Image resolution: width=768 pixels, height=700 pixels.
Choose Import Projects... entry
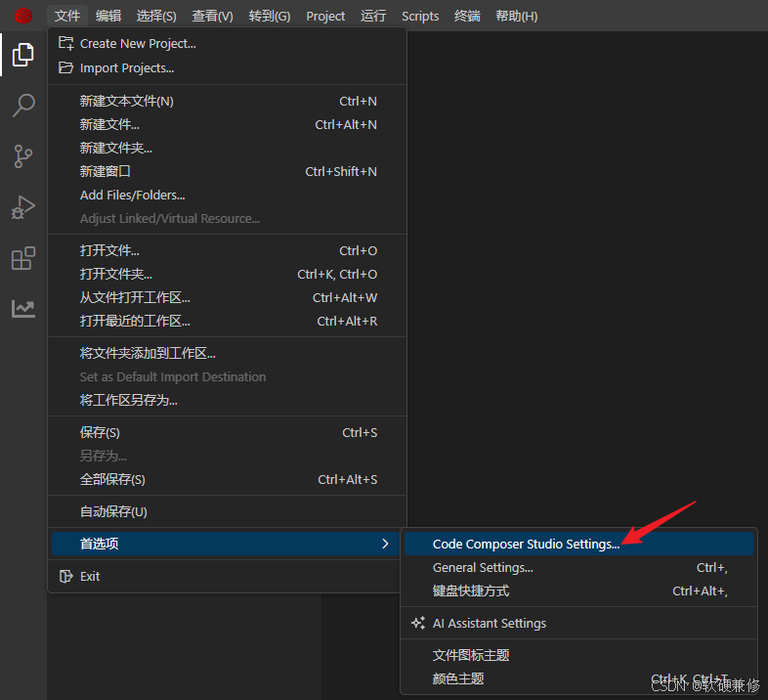pyautogui.click(x=228, y=67)
